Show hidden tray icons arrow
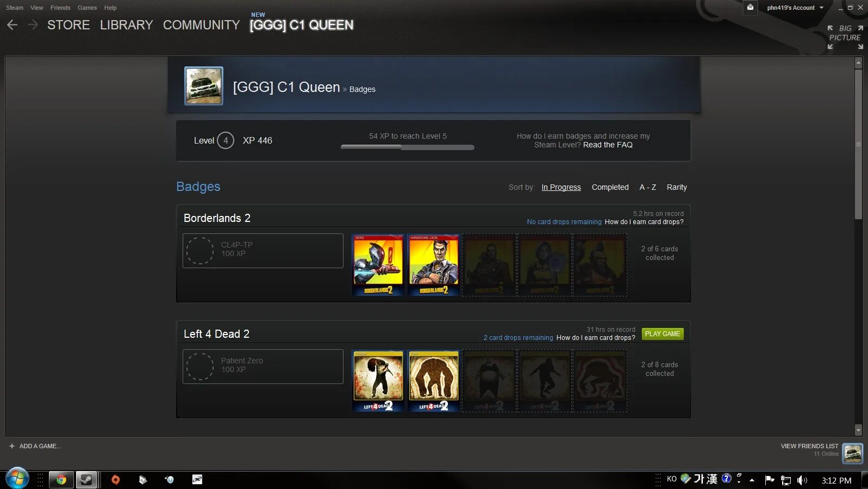Screen dimensions: 868x489 coord(752,480)
